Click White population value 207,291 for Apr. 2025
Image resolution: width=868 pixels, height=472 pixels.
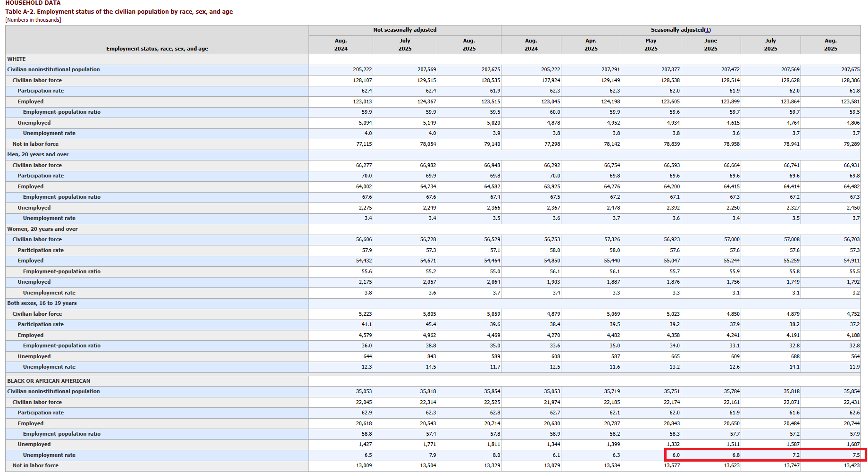610,69
